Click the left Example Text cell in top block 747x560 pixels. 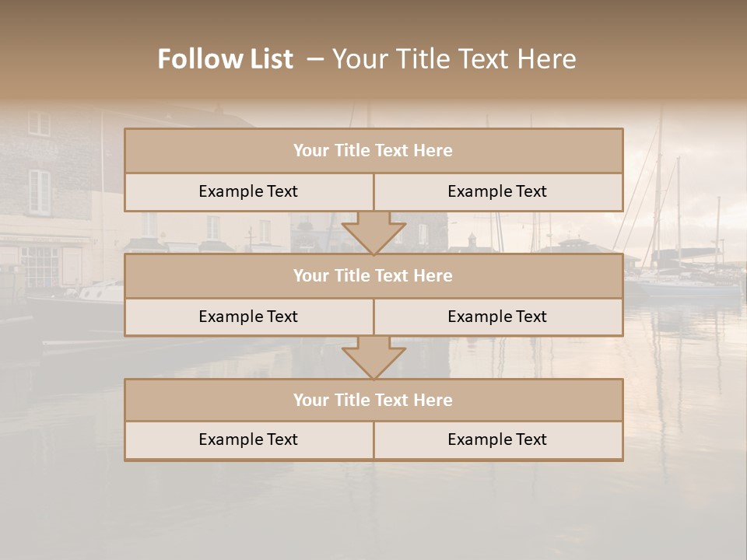coord(248,191)
